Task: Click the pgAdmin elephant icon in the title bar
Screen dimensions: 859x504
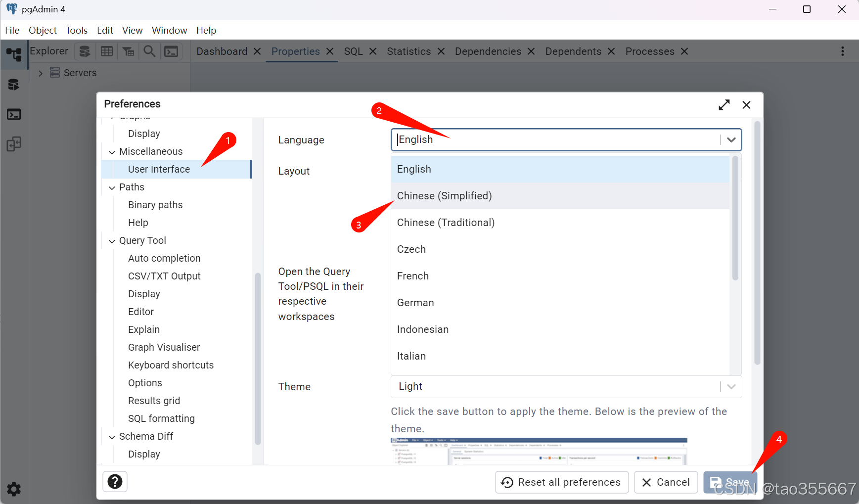Action: (x=11, y=9)
